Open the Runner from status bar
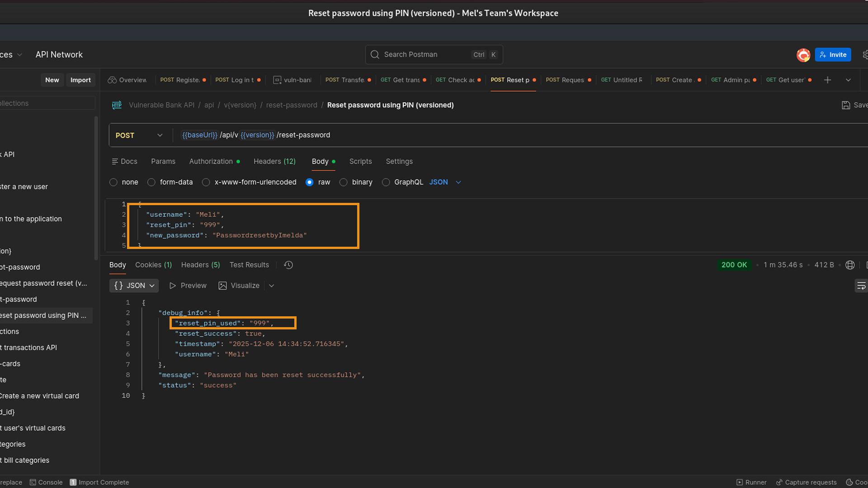 751,482
